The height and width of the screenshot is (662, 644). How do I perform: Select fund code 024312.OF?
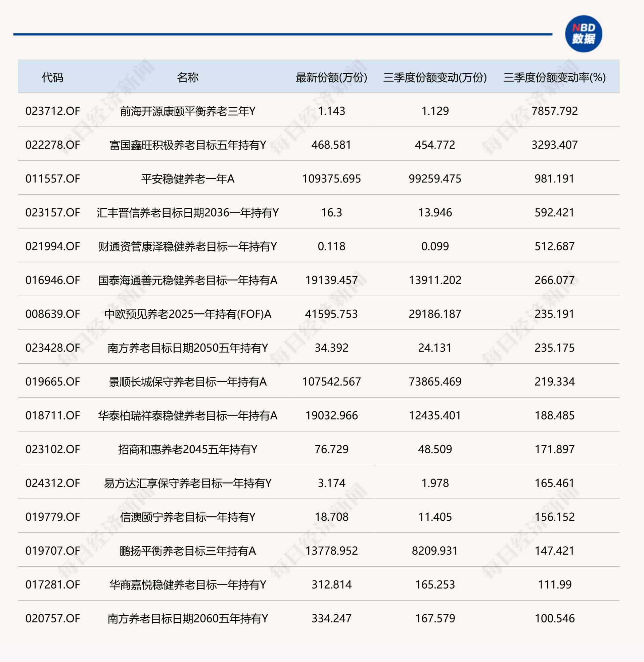pos(53,482)
